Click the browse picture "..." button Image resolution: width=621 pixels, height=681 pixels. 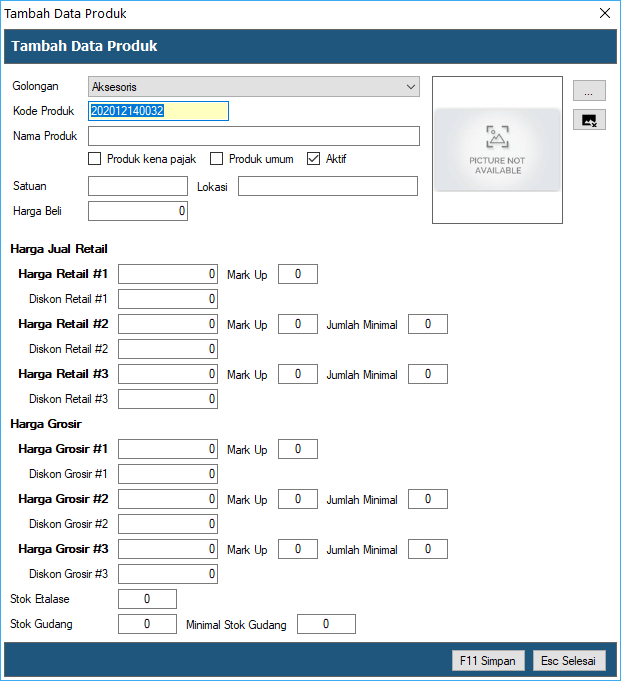tap(589, 91)
